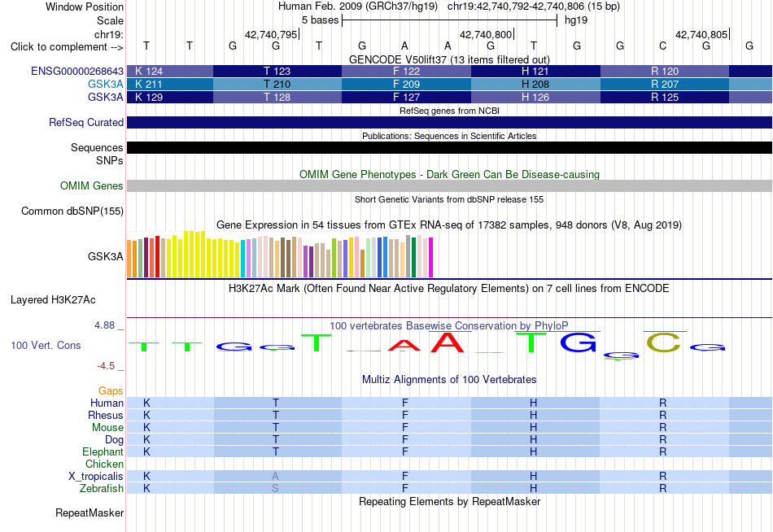Click the Mouse species label
This screenshot has height=532, width=773.
pyautogui.click(x=107, y=428)
